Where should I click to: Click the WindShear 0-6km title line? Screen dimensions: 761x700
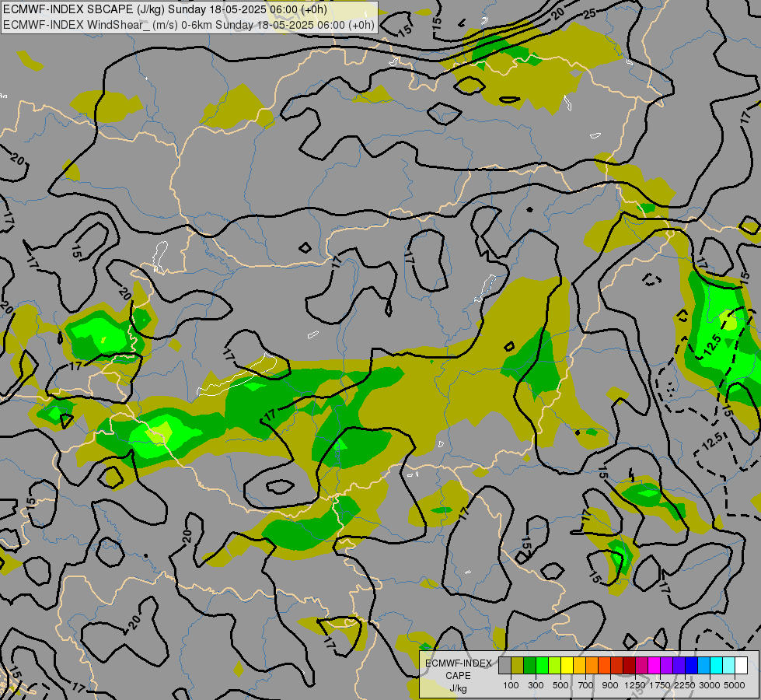click(189, 25)
